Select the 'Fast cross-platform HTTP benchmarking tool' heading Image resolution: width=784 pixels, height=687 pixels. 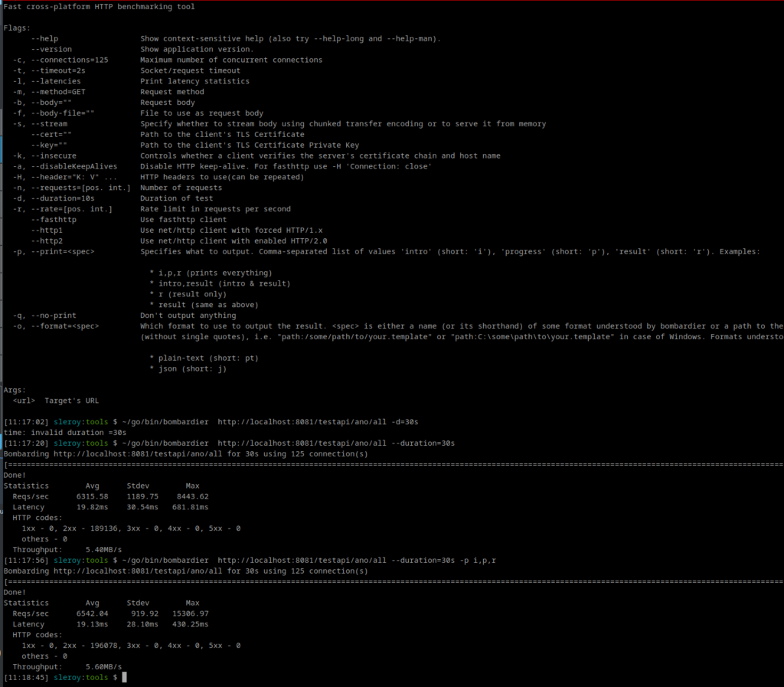coord(99,7)
